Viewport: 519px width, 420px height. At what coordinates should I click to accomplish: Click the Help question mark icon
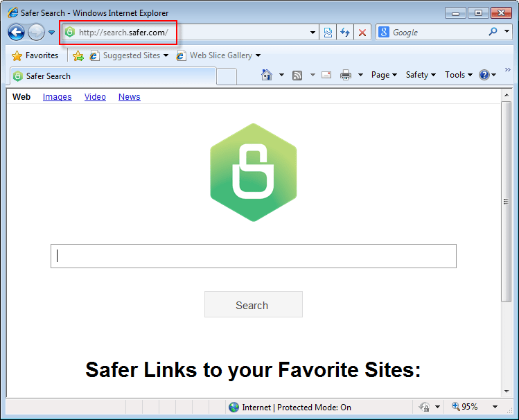pyautogui.click(x=484, y=75)
